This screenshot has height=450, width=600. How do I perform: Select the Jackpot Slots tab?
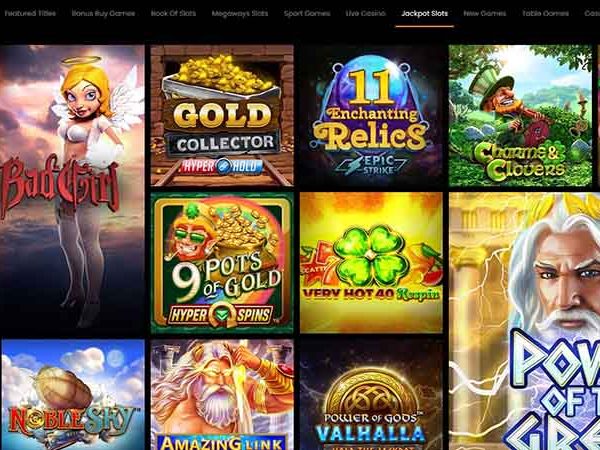(424, 14)
